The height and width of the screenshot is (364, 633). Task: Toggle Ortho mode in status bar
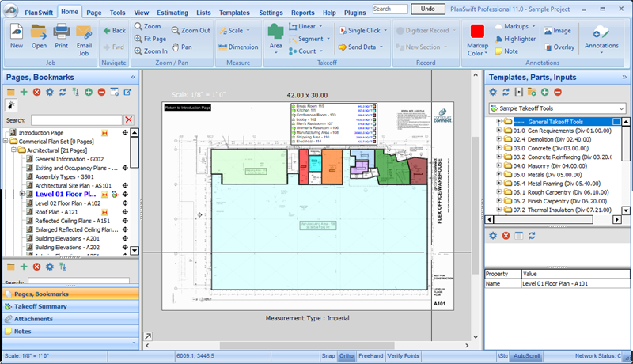[x=347, y=356]
